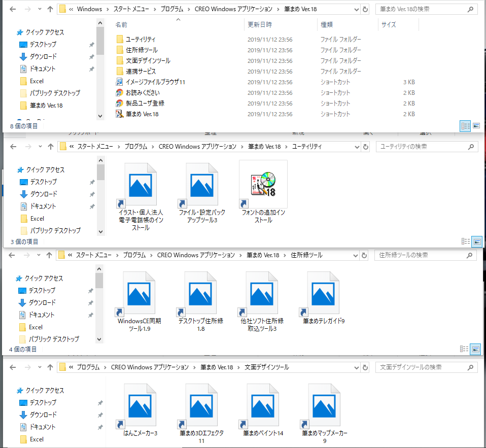Click プログラム breadcrumb in the 文面デザインツール window
The image size is (486, 448).
pos(88,367)
